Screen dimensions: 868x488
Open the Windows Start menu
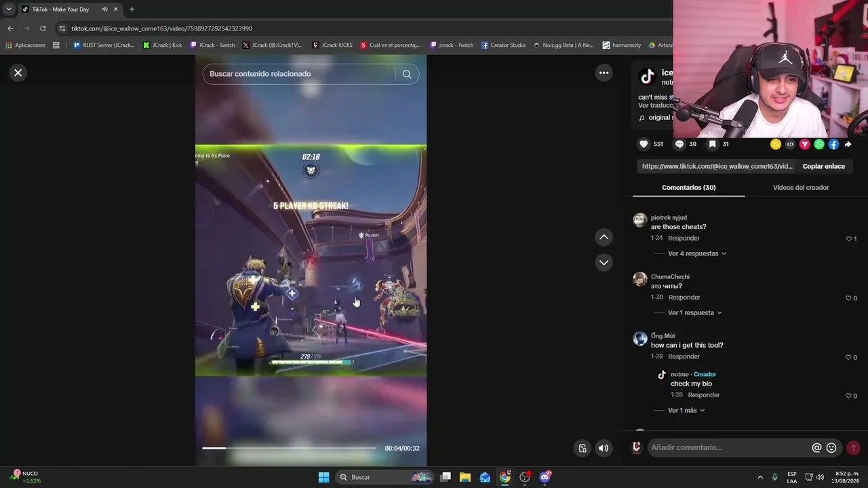(x=323, y=477)
